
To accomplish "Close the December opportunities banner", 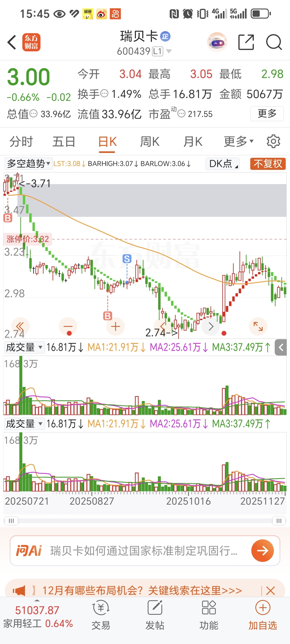I will coord(270,591).
